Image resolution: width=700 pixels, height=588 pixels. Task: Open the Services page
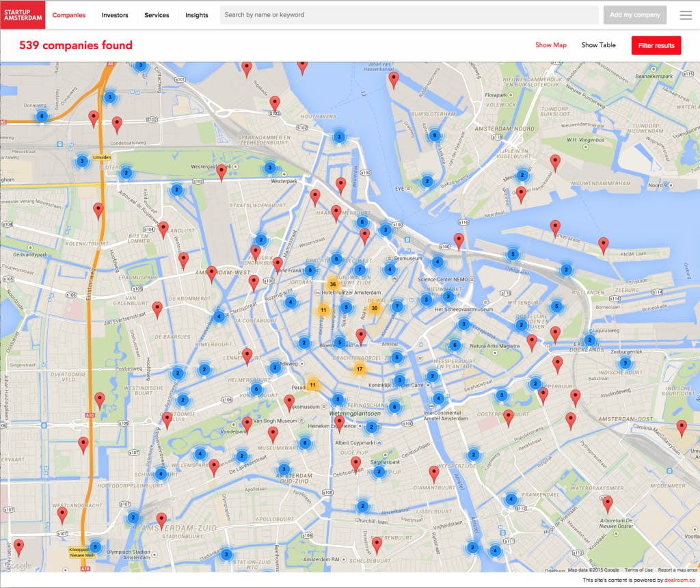click(x=157, y=14)
